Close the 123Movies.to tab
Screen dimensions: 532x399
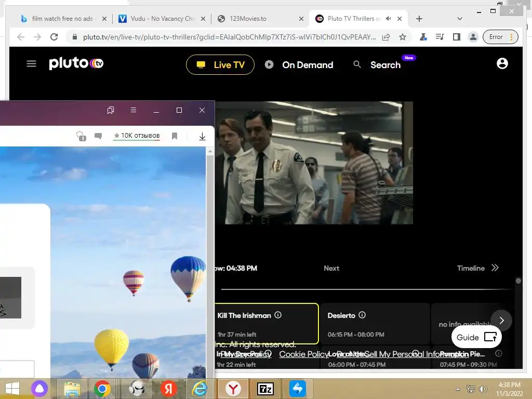301,19
